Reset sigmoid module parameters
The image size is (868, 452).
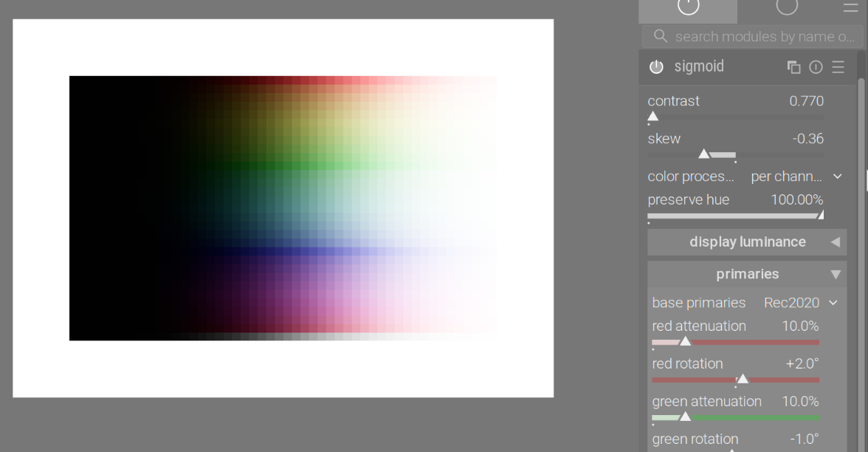click(x=816, y=67)
